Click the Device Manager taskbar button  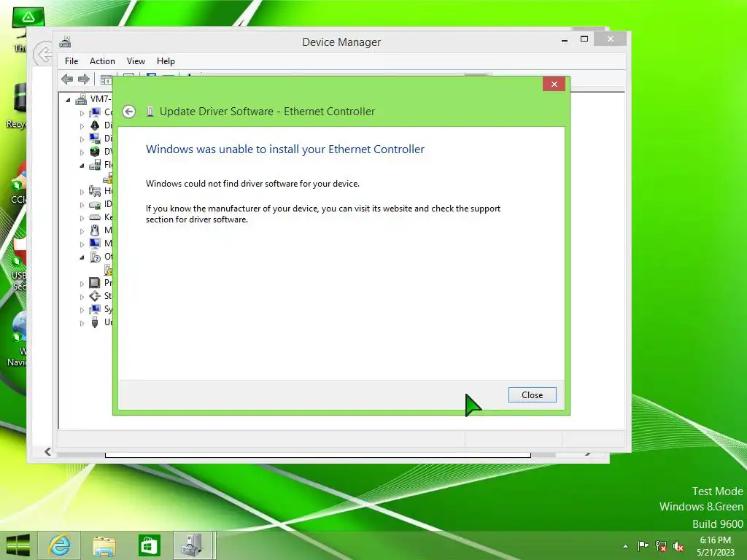pos(194,545)
